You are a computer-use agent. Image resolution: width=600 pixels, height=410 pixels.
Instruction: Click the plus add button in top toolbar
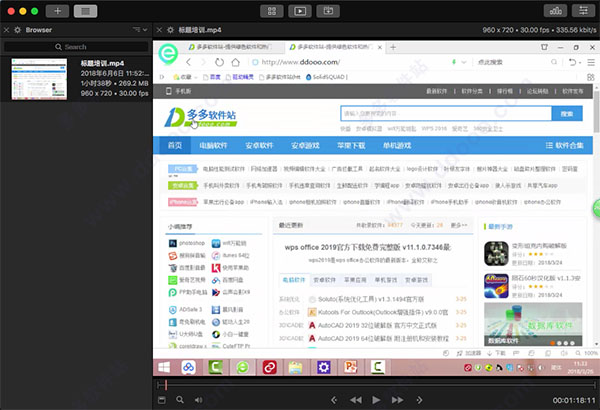tap(57, 11)
